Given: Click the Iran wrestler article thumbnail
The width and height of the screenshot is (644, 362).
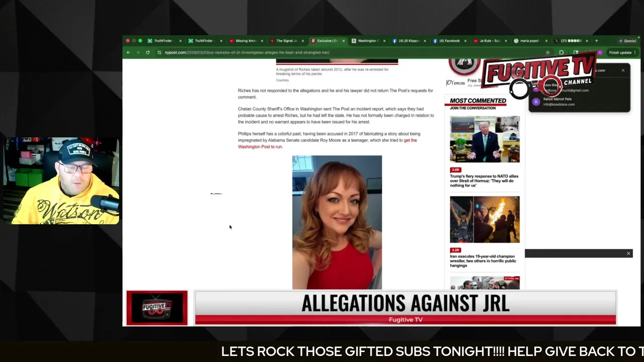Looking at the screenshot, I should coord(485,220).
